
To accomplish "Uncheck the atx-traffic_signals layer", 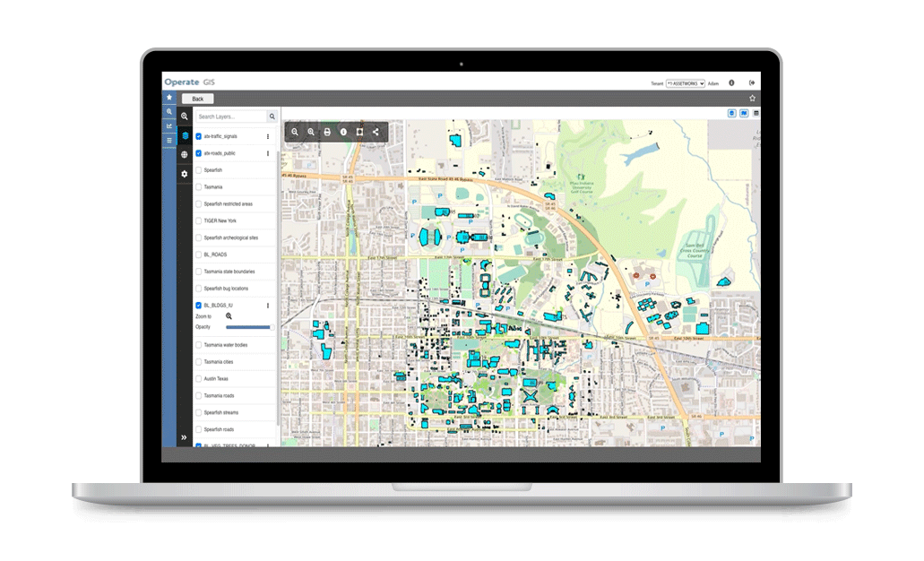I will tap(198, 135).
